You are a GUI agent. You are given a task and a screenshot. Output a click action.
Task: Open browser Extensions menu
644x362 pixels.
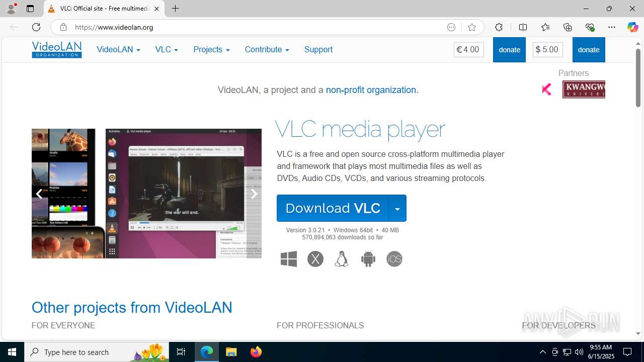pos(499,27)
